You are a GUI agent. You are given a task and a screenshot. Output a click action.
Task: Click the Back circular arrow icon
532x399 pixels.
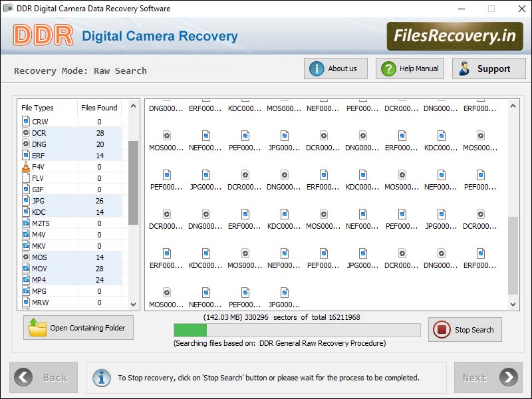25,377
